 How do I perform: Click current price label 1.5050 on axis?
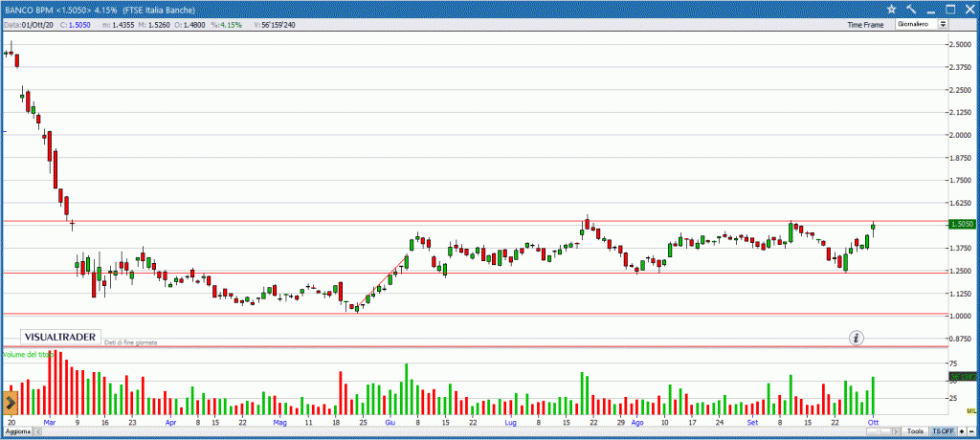tap(961, 224)
